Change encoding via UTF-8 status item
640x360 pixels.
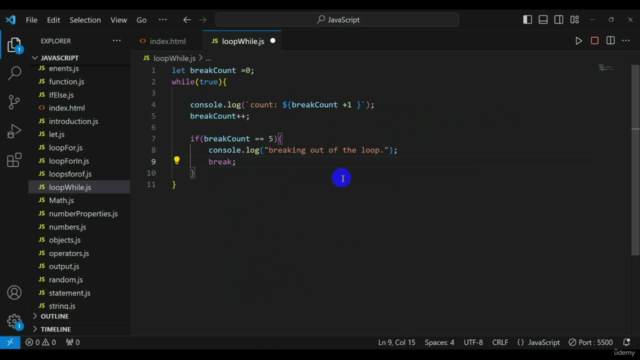tap(473, 342)
